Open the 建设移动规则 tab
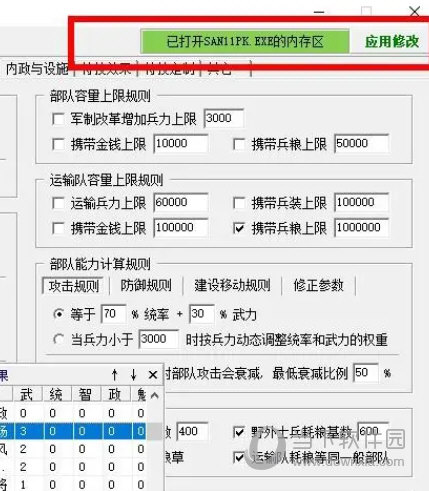The image size is (429, 491). click(x=232, y=285)
